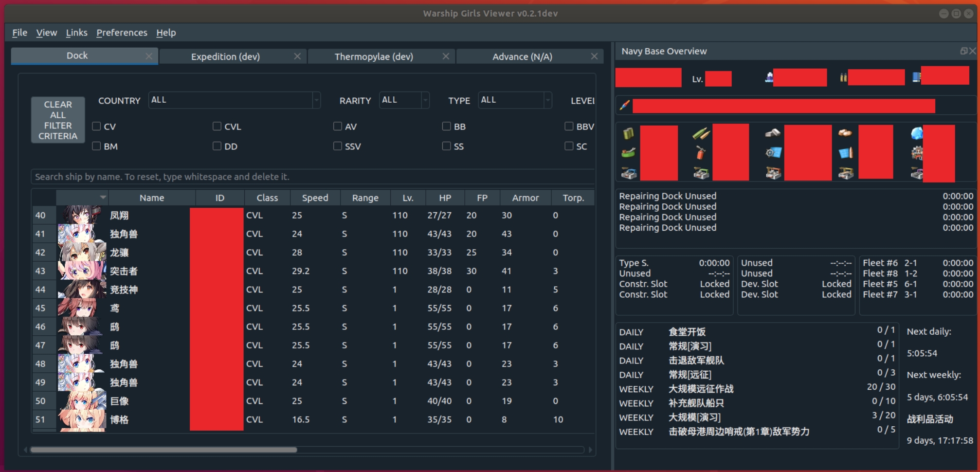The width and height of the screenshot is (980, 472).
Task: Select the SS filter checkbox
Action: (x=446, y=146)
